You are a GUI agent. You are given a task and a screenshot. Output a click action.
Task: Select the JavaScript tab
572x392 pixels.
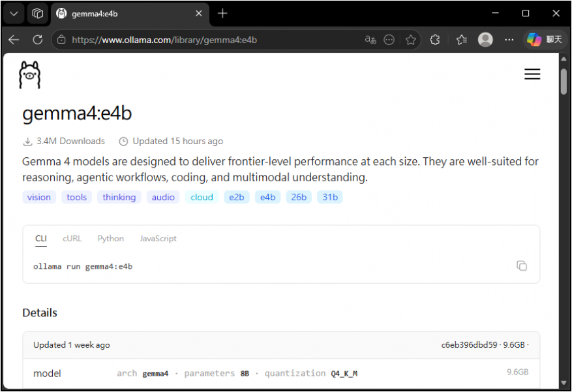click(x=158, y=239)
